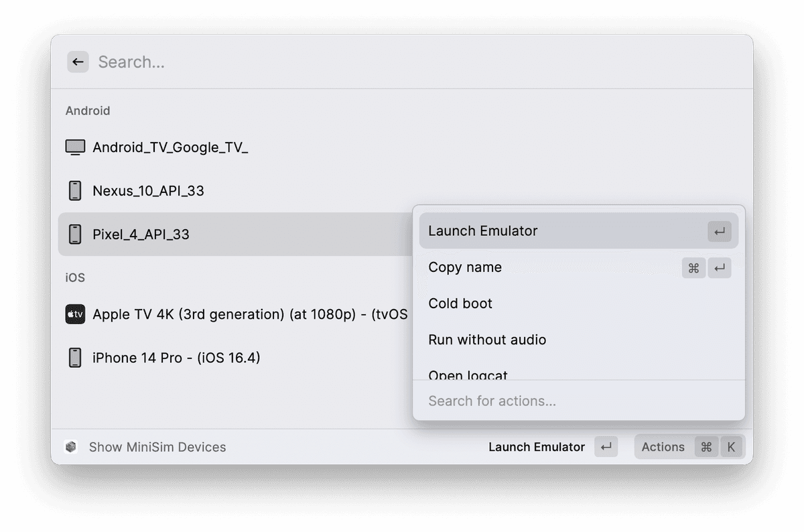Click the Apple TV app icon
This screenshot has height=532, width=804.
(75, 314)
